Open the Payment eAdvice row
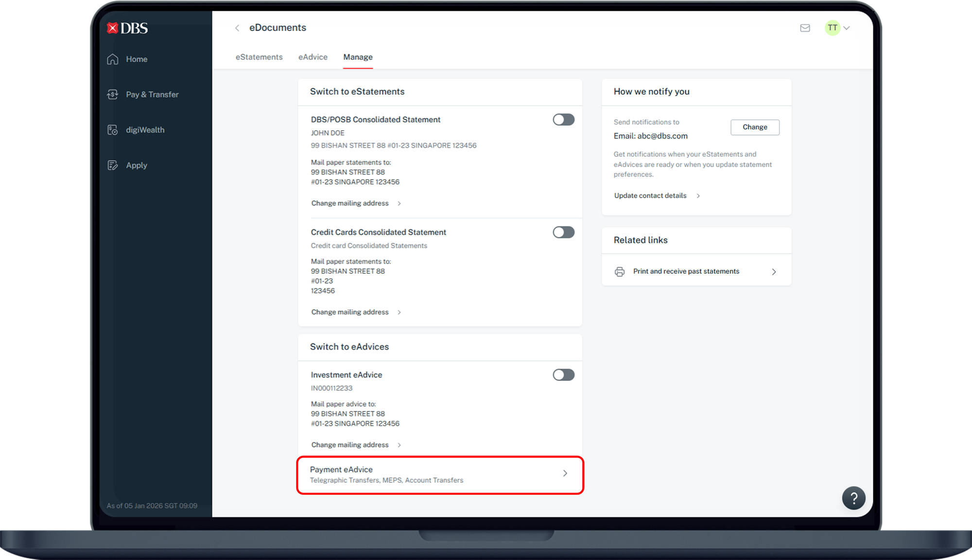This screenshot has height=560, width=972. pyautogui.click(x=440, y=475)
